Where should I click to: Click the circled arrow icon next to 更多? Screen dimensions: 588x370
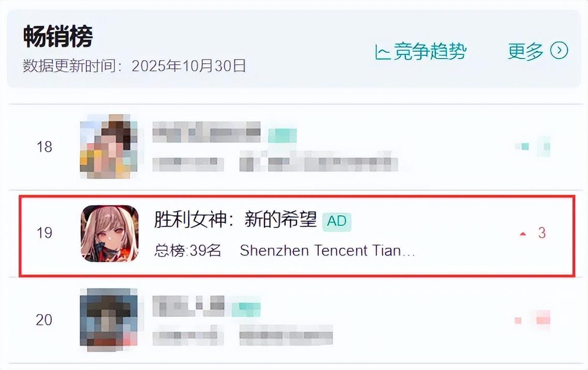[x=559, y=51]
